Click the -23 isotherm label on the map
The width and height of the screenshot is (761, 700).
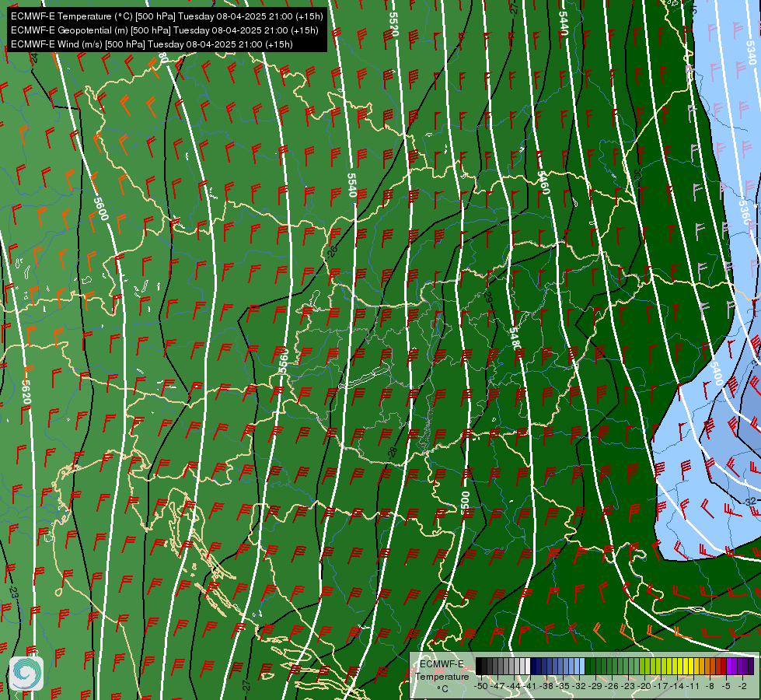[x=13, y=593]
